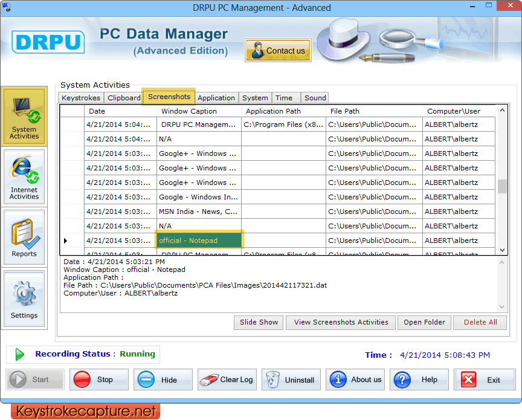
Task: Select the 'MSN India - News, C...' row
Action: tap(278, 212)
